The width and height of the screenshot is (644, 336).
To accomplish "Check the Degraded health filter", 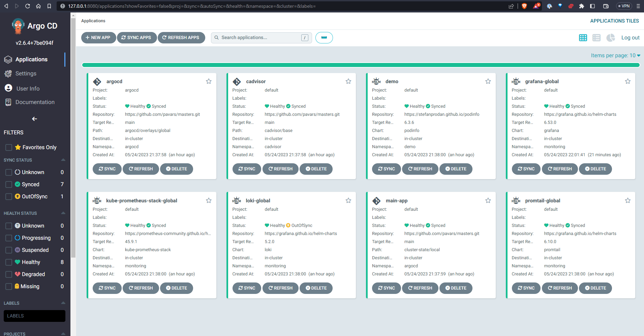I will [9, 274].
